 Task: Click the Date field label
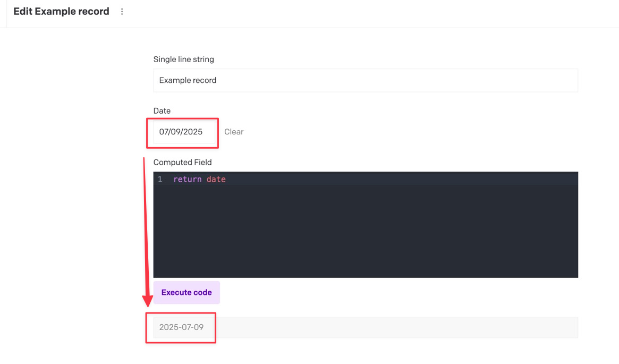[162, 111]
